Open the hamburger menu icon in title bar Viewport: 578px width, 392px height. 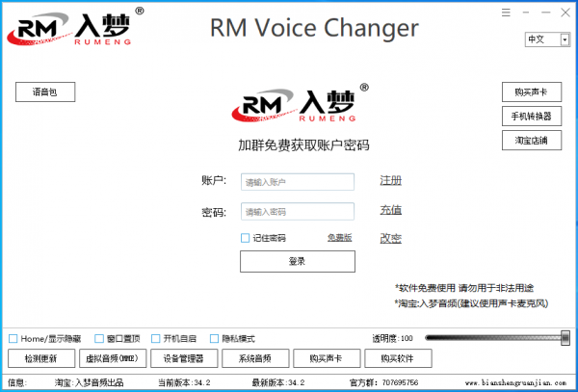click(x=506, y=13)
